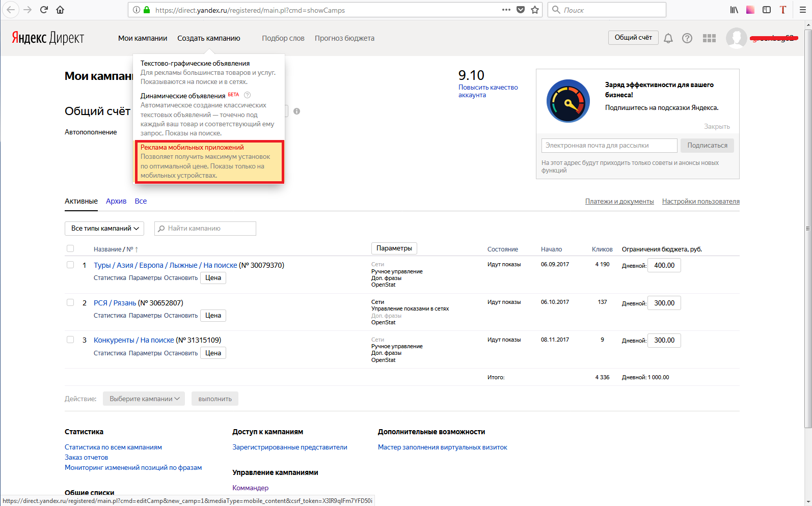Image resolution: width=812 pixels, height=506 pixels.
Task: Open the Yandex services grid icon
Action: pyautogui.click(x=709, y=38)
